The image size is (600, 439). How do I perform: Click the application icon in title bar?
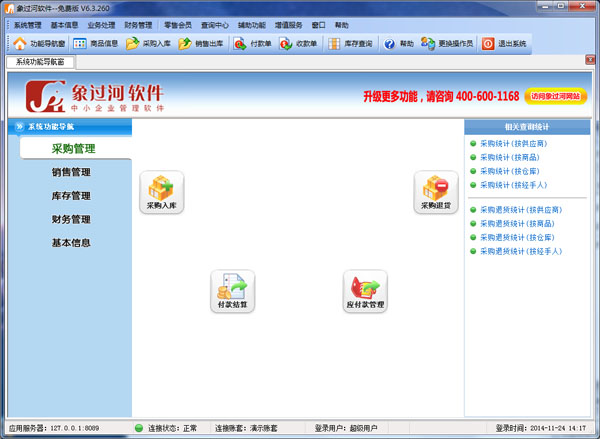click(9, 8)
